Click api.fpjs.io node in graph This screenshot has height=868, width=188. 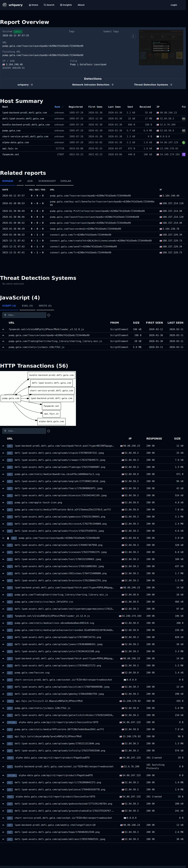tap(51, 413)
